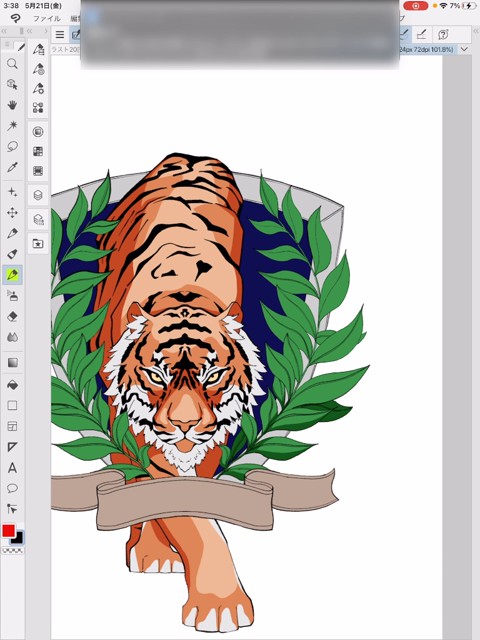Open the Clip Studio logo menu
The width and height of the screenshot is (480, 640).
(x=15, y=18)
